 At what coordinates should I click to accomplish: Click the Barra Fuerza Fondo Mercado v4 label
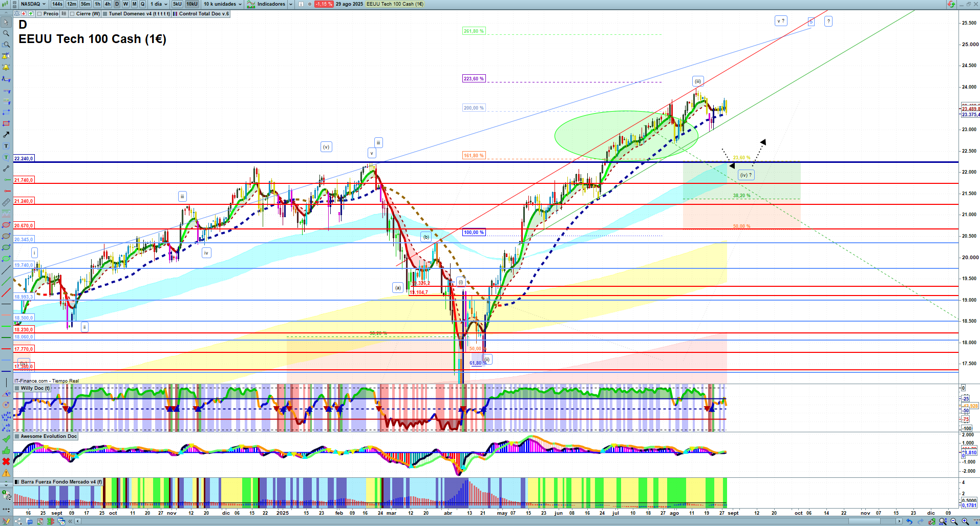(x=61, y=482)
